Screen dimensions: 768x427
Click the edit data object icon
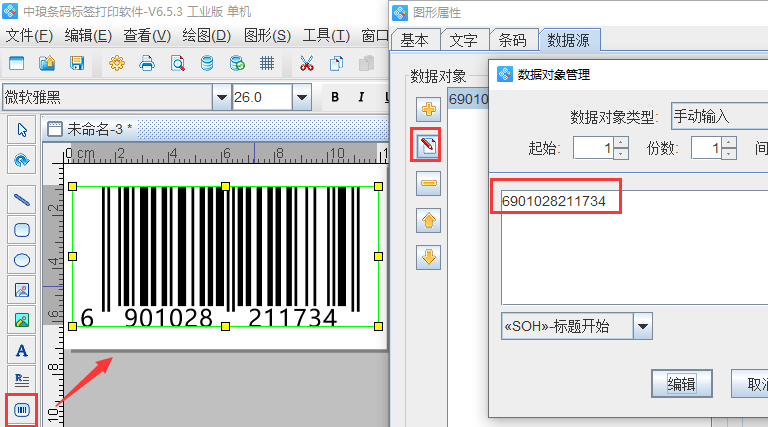(x=429, y=147)
